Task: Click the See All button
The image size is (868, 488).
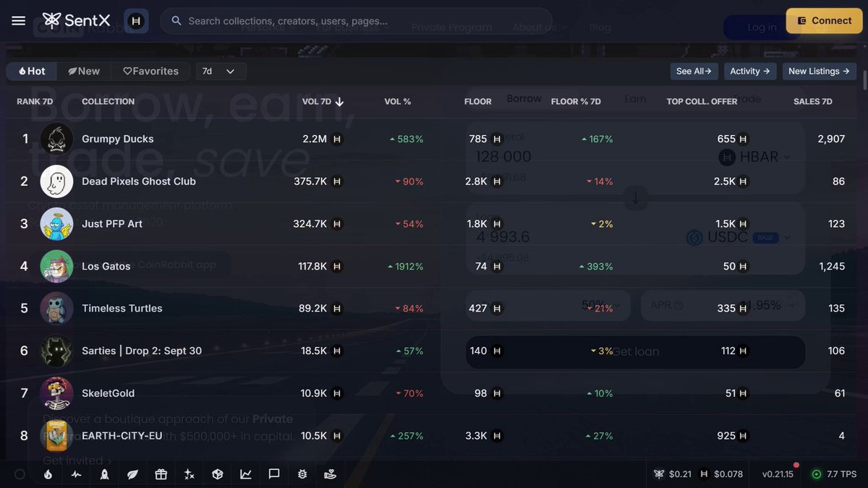Action: pos(694,72)
